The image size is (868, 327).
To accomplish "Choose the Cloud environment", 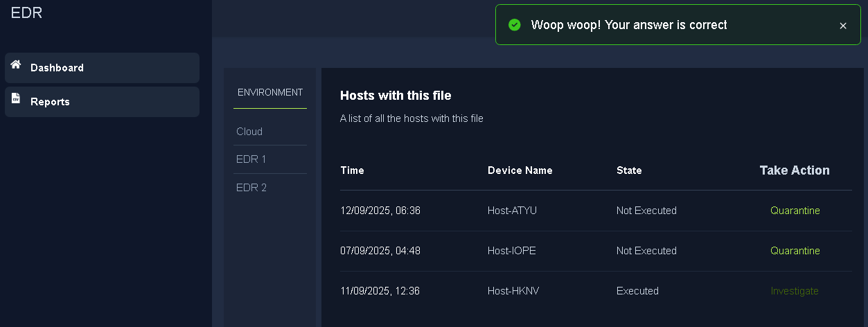I will [249, 132].
